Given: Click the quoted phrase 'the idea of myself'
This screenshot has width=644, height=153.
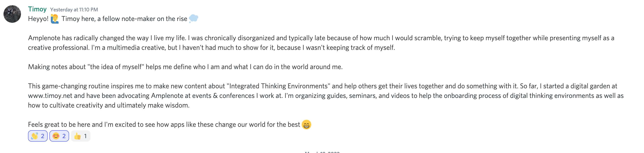Looking at the screenshot, I should click(x=116, y=67).
